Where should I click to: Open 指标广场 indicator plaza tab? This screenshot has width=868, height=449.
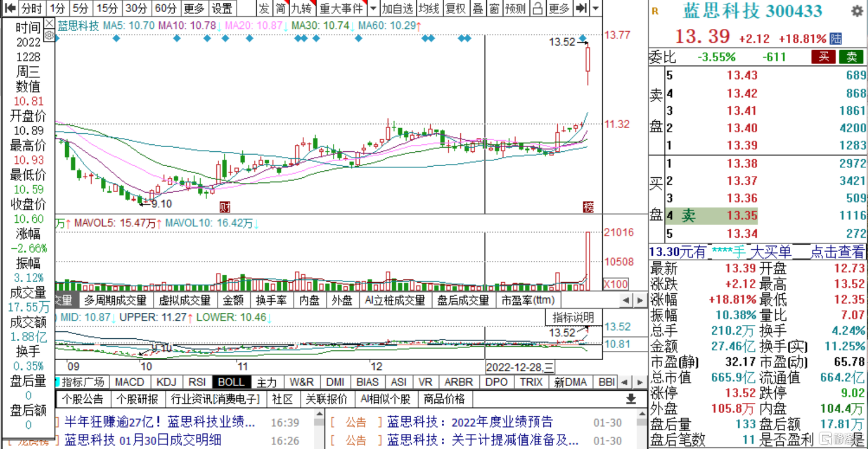tap(83, 382)
